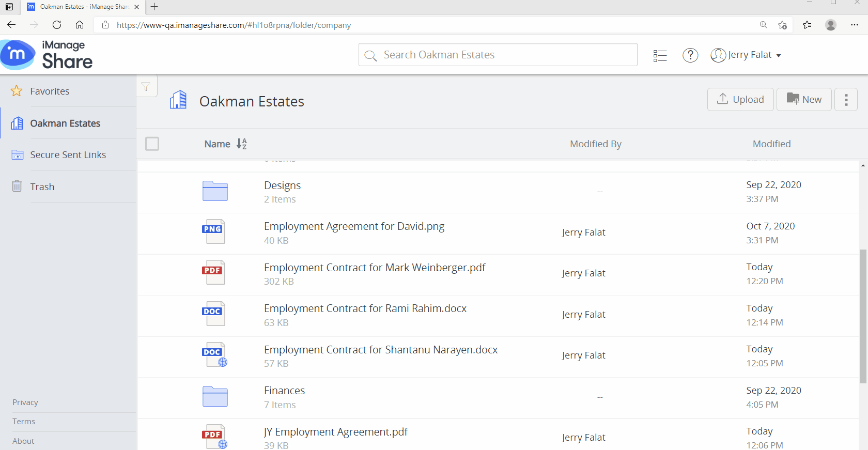The height and width of the screenshot is (450, 868).
Task: Open Trash in the sidebar
Action: [42, 187]
